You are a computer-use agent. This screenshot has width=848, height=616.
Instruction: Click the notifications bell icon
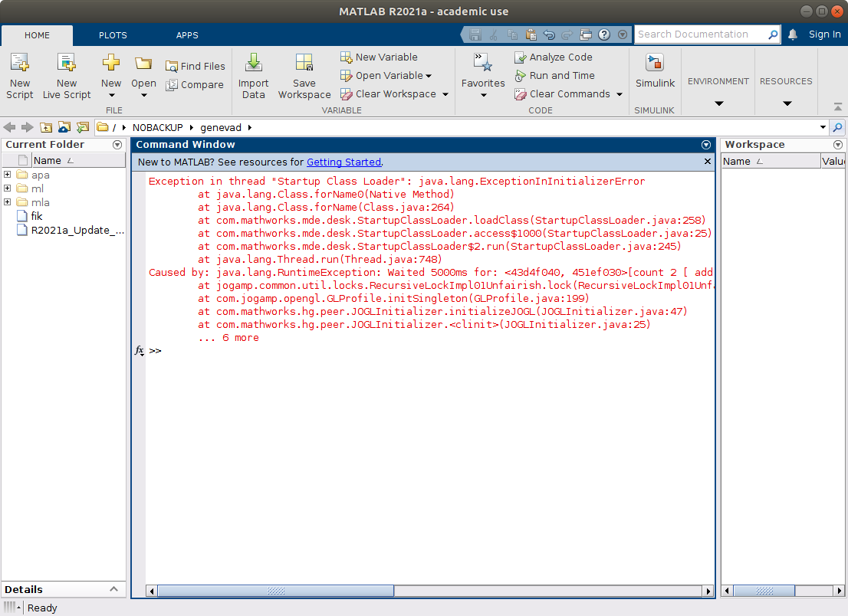tap(793, 34)
